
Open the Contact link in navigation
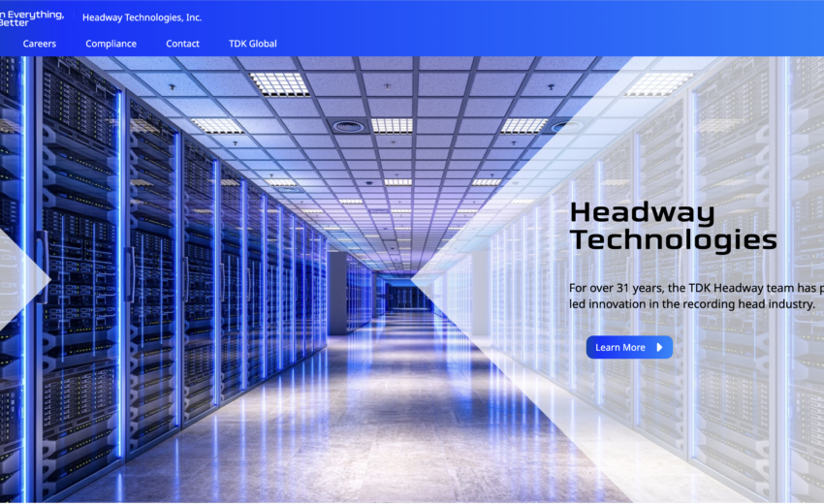point(182,44)
